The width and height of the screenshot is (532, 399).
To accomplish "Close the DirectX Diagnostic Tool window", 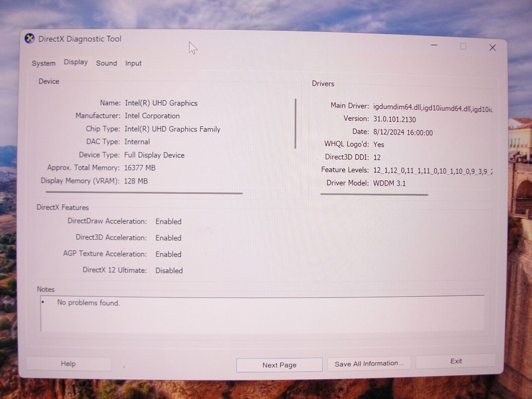I will pyautogui.click(x=492, y=48).
